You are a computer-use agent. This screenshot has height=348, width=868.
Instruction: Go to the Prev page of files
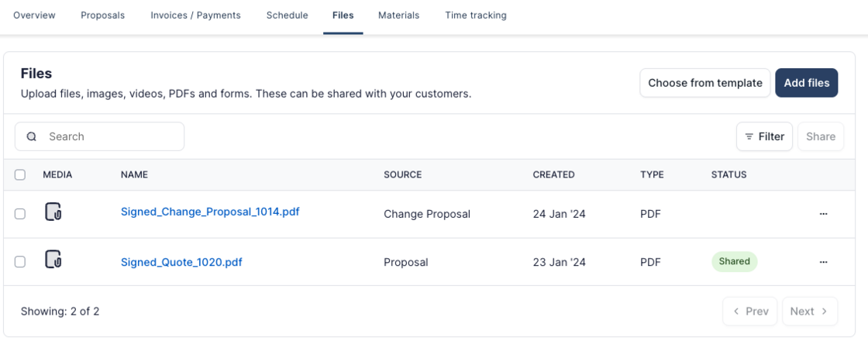[x=749, y=312]
